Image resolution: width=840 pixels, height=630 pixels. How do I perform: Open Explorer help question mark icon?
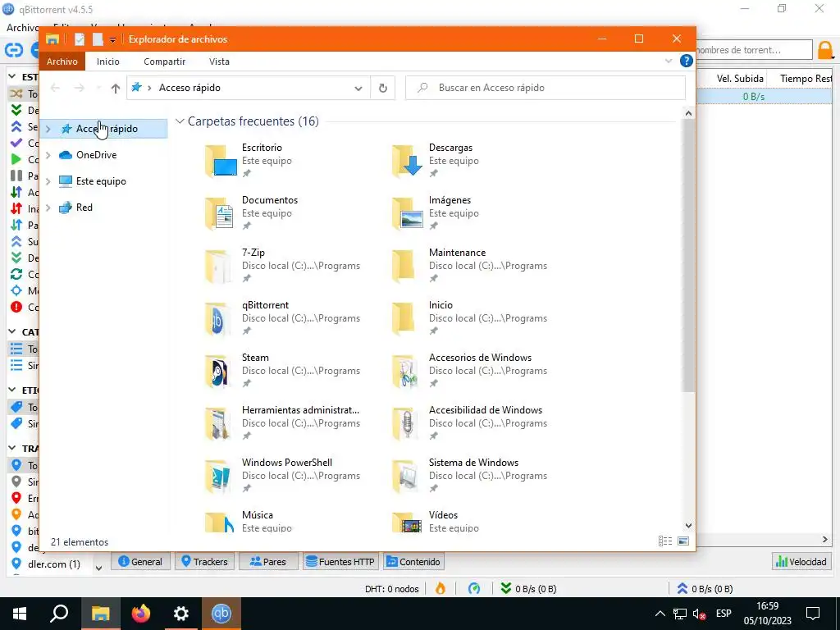click(x=687, y=61)
